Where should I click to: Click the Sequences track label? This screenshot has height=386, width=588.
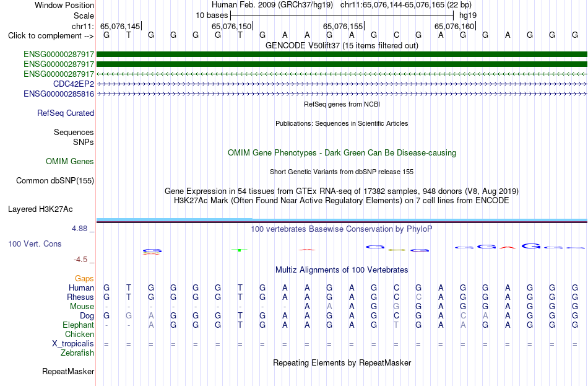pos(74,132)
